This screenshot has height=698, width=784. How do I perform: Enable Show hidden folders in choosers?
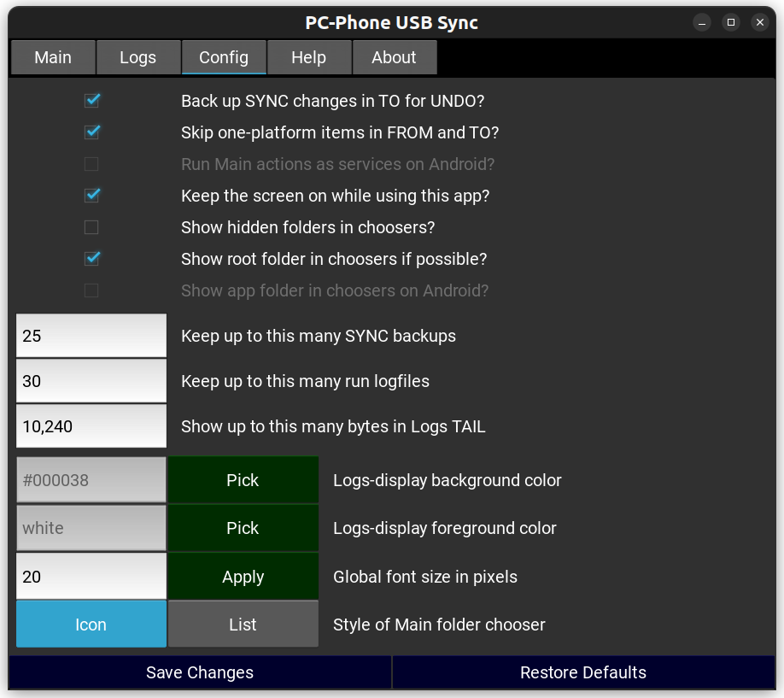(x=91, y=227)
